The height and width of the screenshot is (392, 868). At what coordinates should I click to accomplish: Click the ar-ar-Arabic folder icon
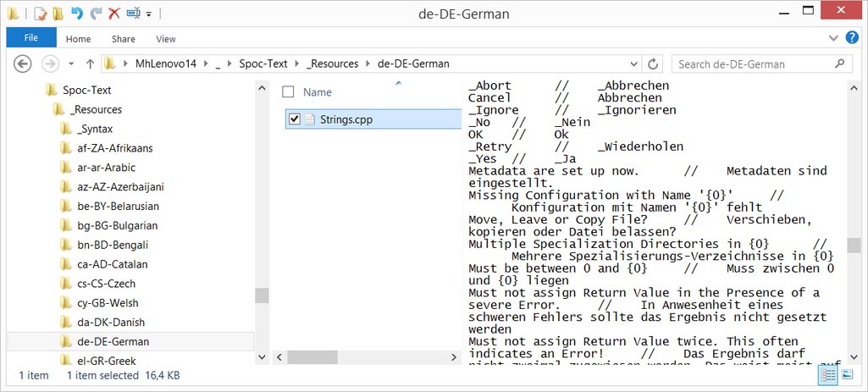[66, 168]
